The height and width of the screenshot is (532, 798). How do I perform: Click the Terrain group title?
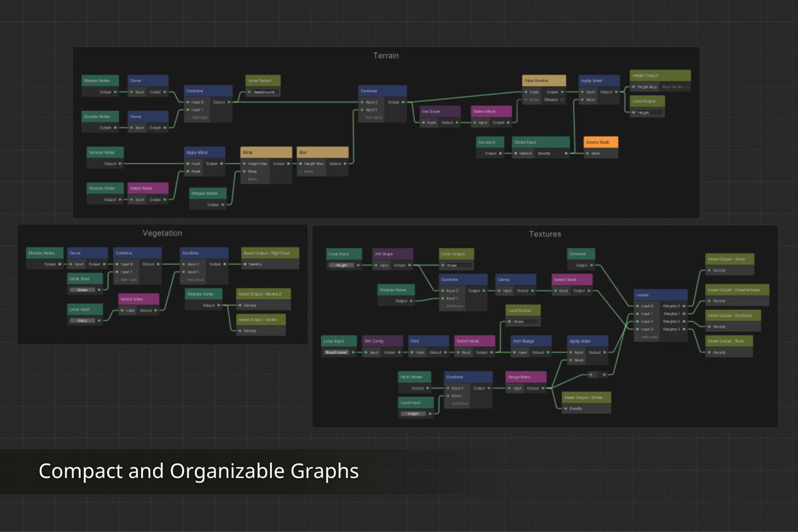point(386,56)
